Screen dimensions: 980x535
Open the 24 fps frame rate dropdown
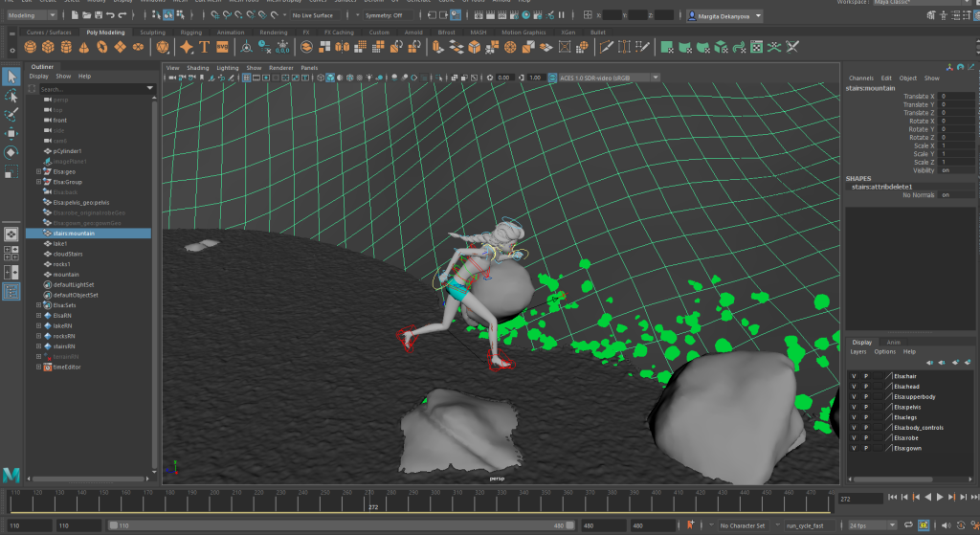pos(872,525)
